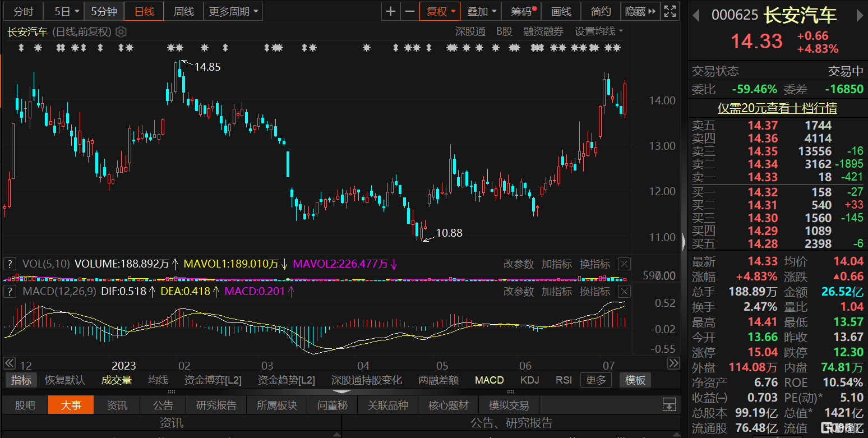Enter fullscreen chart mode
This screenshot has height=438, width=868.
click(x=670, y=11)
